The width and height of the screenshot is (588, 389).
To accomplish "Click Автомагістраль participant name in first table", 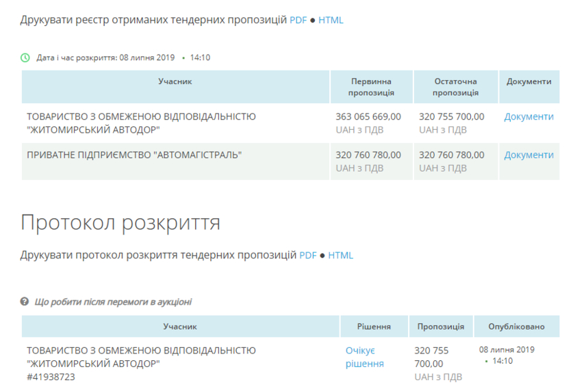I will (x=133, y=155).
